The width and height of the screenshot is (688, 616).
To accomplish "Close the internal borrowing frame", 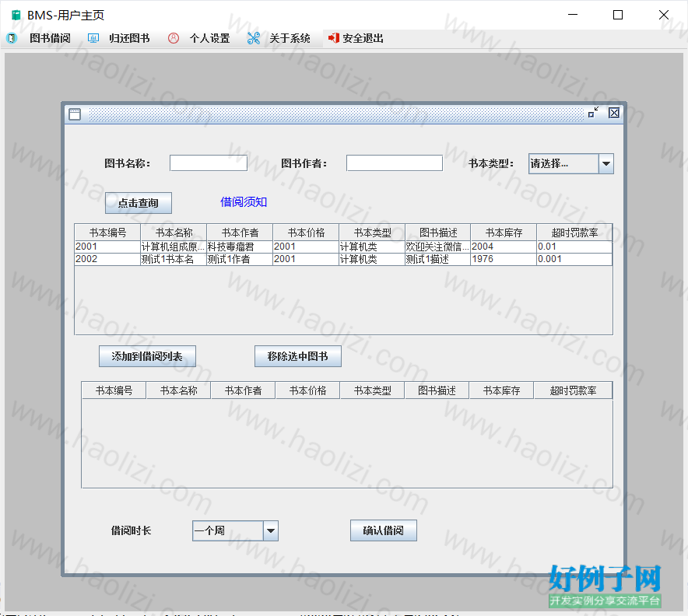I will 614,113.
